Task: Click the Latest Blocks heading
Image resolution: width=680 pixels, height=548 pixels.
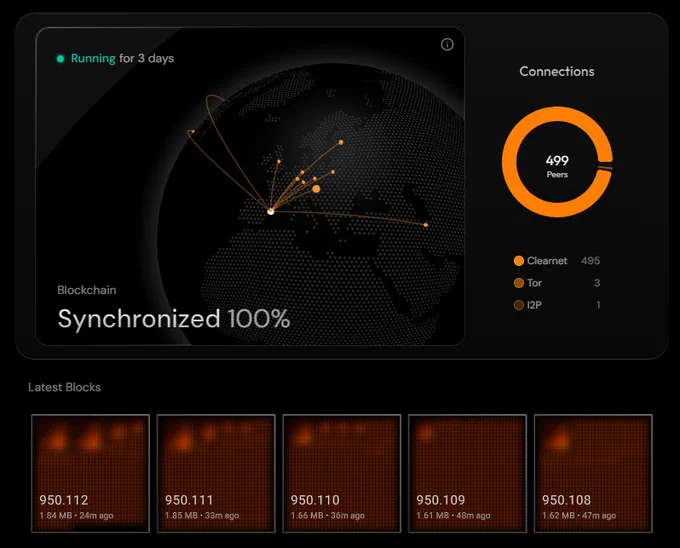Action: click(65, 387)
